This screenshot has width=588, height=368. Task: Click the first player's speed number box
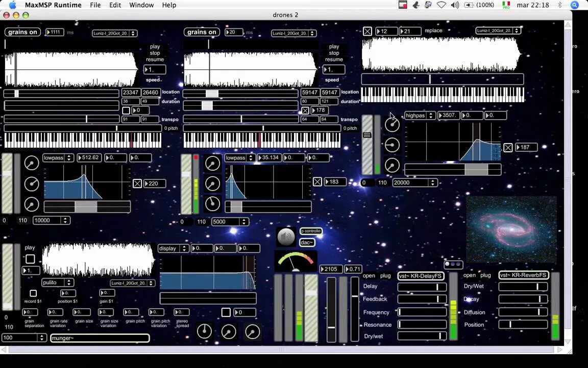click(155, 70)
